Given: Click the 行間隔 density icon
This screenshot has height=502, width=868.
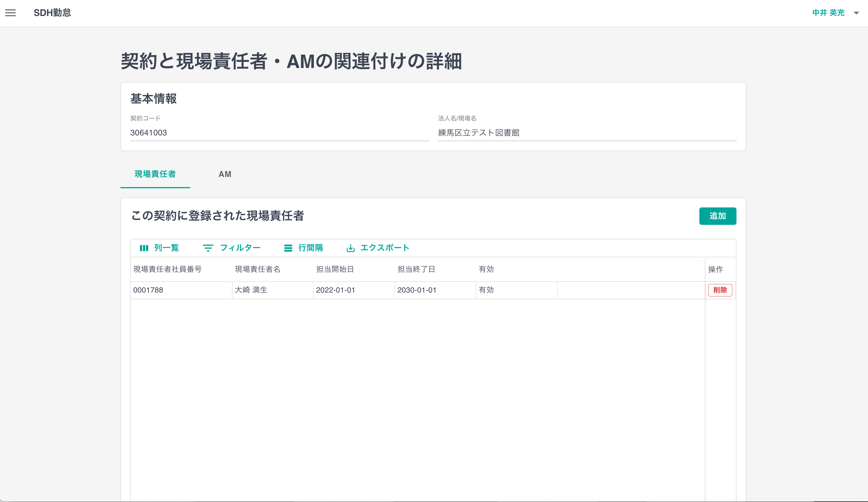Looking at the screenshot, I should [x=288, y=248].
